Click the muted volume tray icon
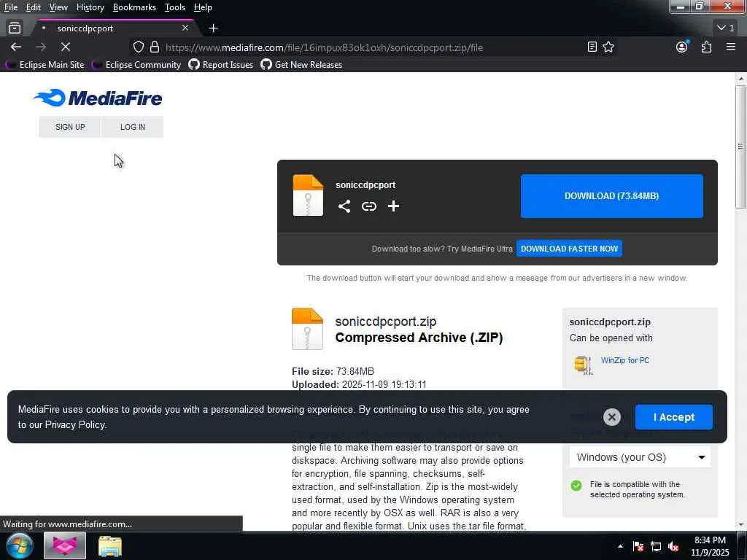 click(x=673, y=546)
